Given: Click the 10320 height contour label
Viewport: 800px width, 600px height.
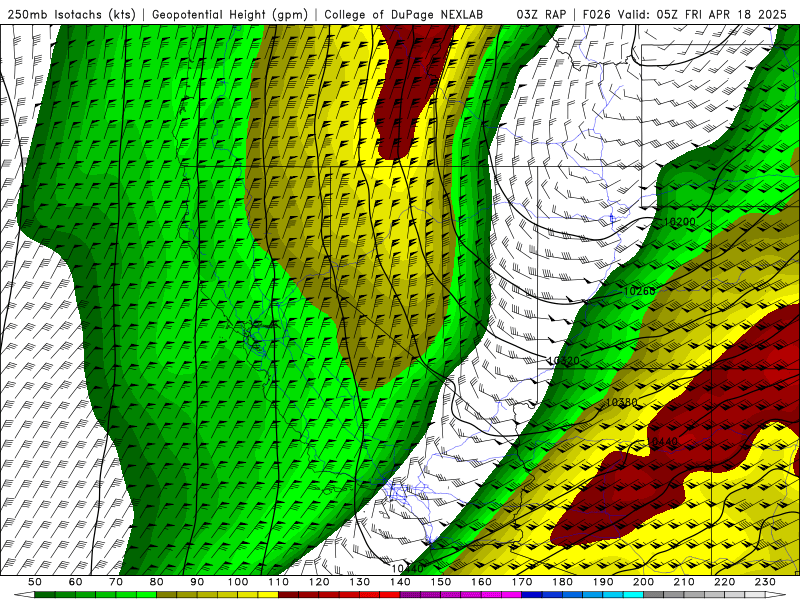Looking at the screenshot, I should tap(563, 361).
